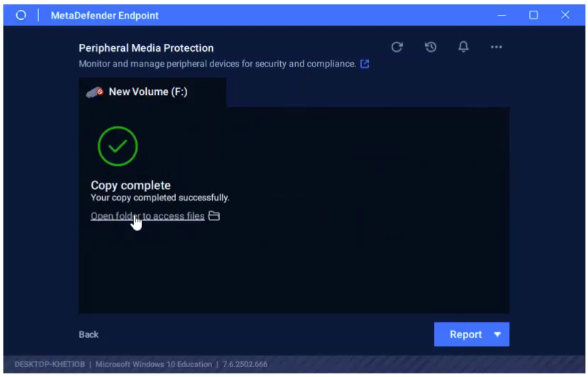The width and height of the screenshot is (588, 377).
Task: Open the scan history icon
Action: pyautogui.click(x=430, y=47)
